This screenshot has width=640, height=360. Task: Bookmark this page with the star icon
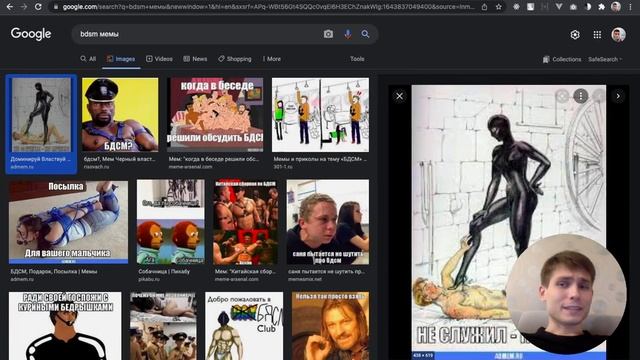(498, 7)
